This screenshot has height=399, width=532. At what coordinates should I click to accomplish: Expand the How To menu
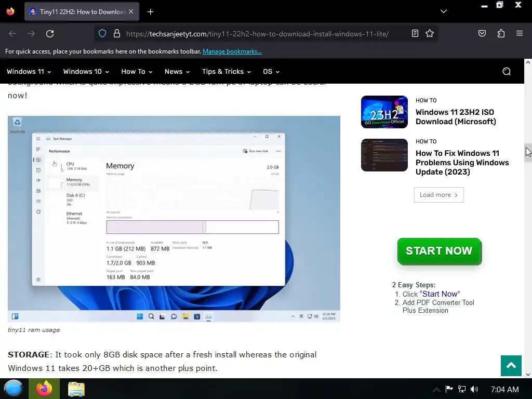tap(137, 72)
